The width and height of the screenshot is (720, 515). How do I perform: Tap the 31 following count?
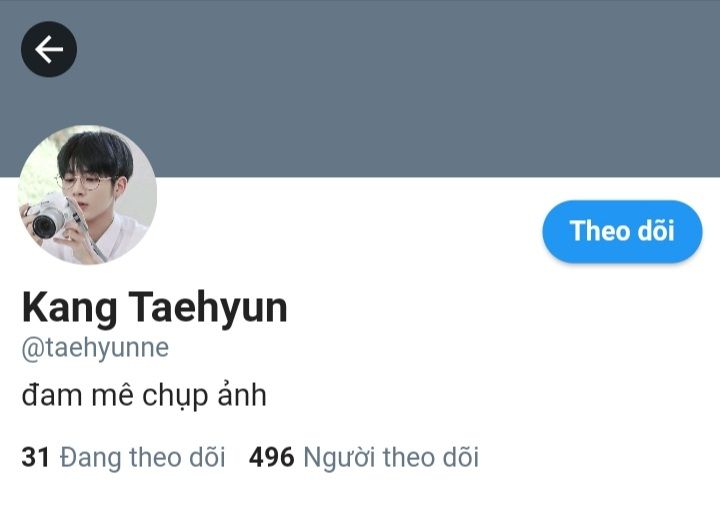35,457
